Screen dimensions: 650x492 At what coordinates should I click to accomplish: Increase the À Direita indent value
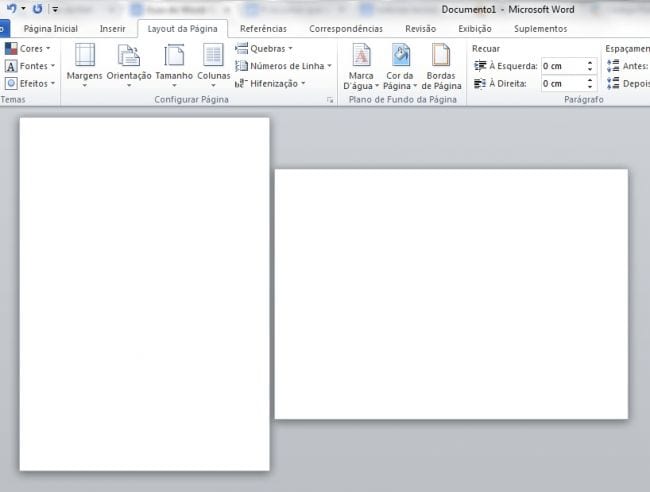coord(590,80)
